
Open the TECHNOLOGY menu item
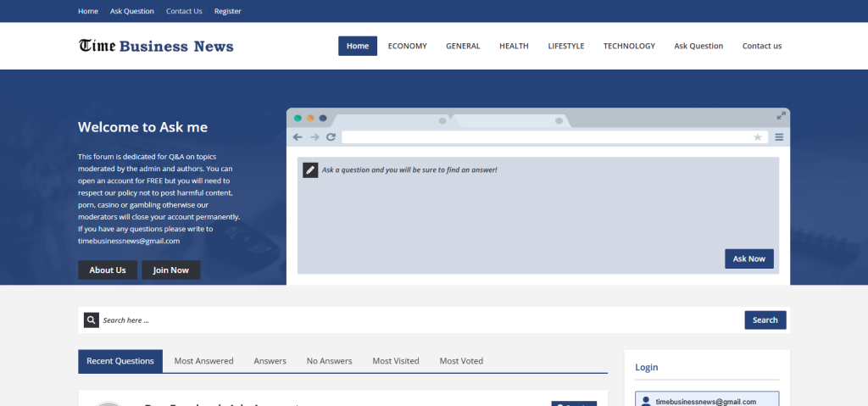(629, 46)
